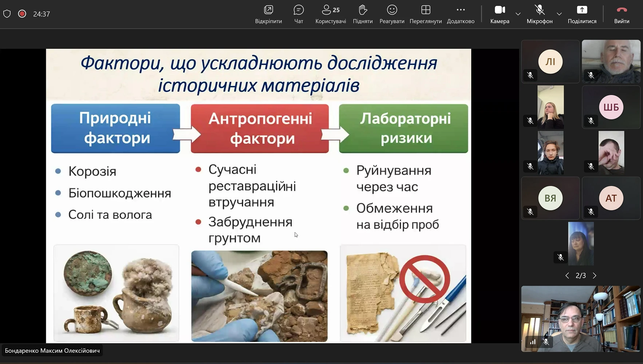Select the ШБ participant tile
Viewport: 643px width, 364px height.
point(611,107)
